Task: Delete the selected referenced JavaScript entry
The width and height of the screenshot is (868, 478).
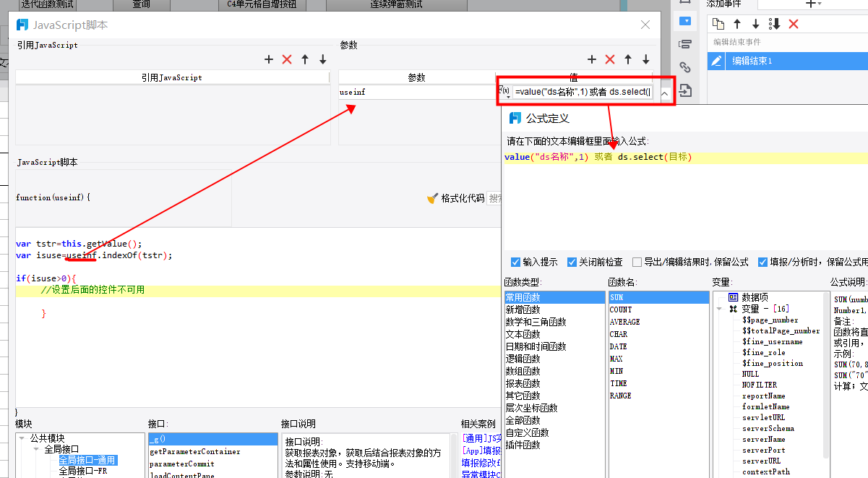Action: (x=287, y=59)
